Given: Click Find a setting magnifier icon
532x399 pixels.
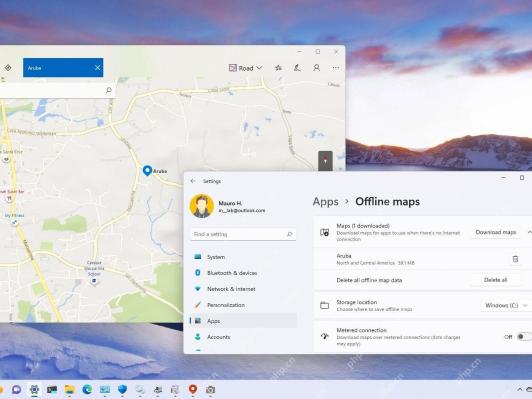Looking at the screenshot, I should tap(289, 234).
